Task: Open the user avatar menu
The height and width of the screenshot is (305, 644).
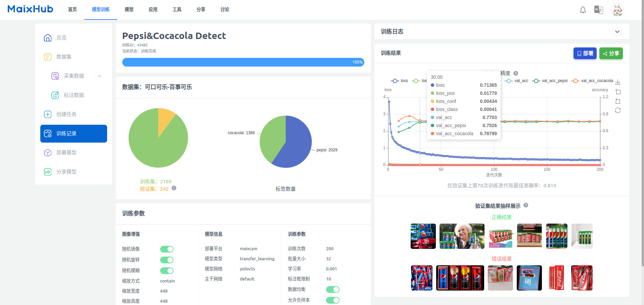Action: tap(617, 10)
